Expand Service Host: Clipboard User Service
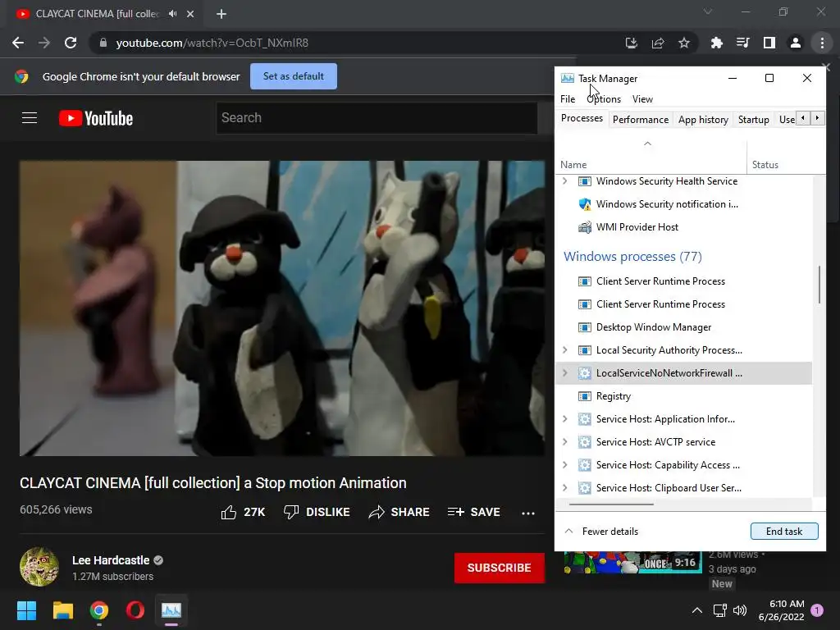This screenshot has height=630, width=840. click(x=564, y=488)
